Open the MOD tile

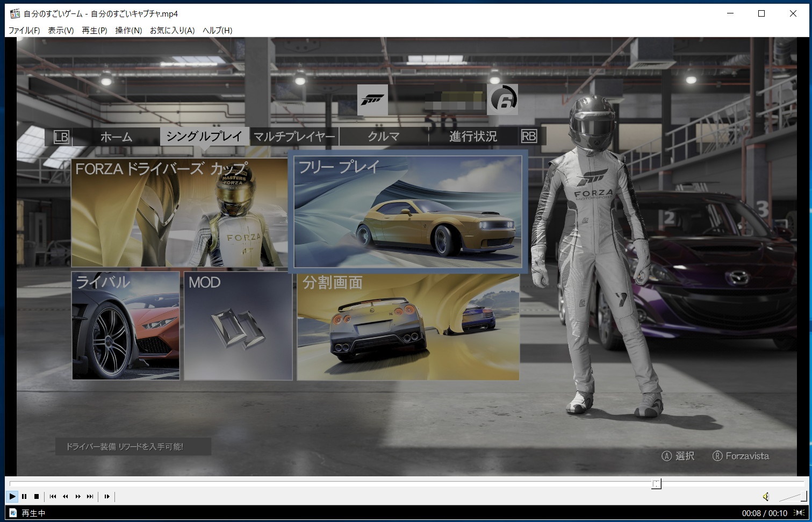239,326
